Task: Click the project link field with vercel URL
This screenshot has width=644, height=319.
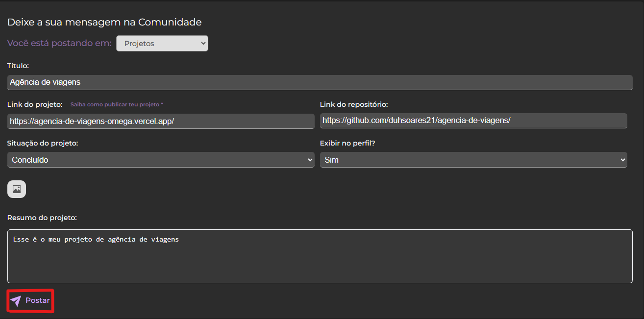Action: 161,121
